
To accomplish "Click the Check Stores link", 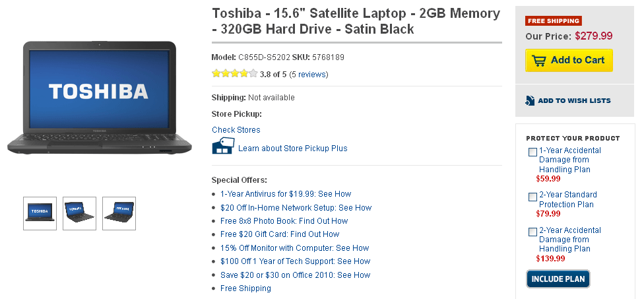I will (236, 130).
